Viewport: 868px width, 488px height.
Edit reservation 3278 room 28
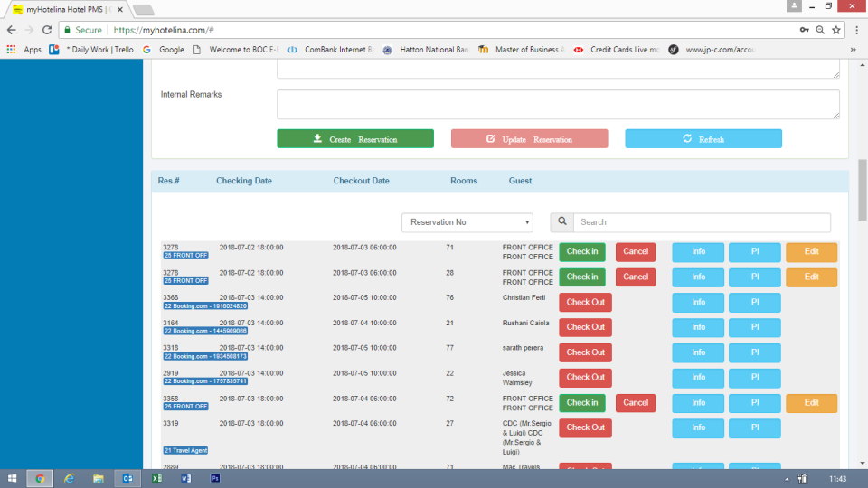(x=812, y=277)
